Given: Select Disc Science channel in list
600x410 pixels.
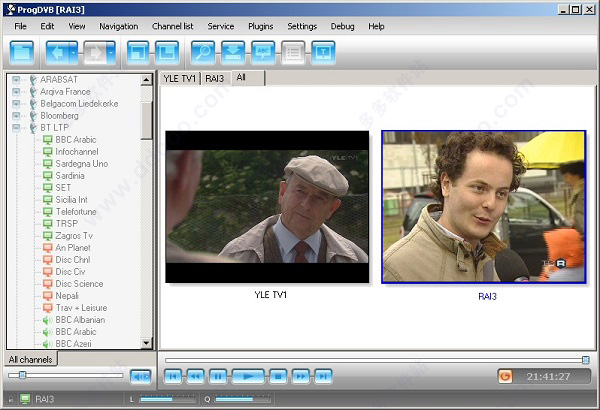Looking at the screenshot, I should tap(79, 284).
